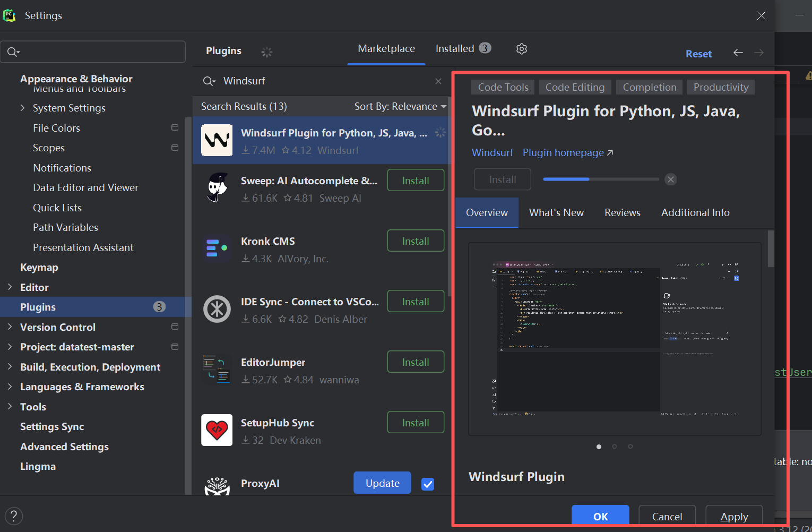Install the Kronk CMS plugin
The image size is (812, 532).
(416, 241)
